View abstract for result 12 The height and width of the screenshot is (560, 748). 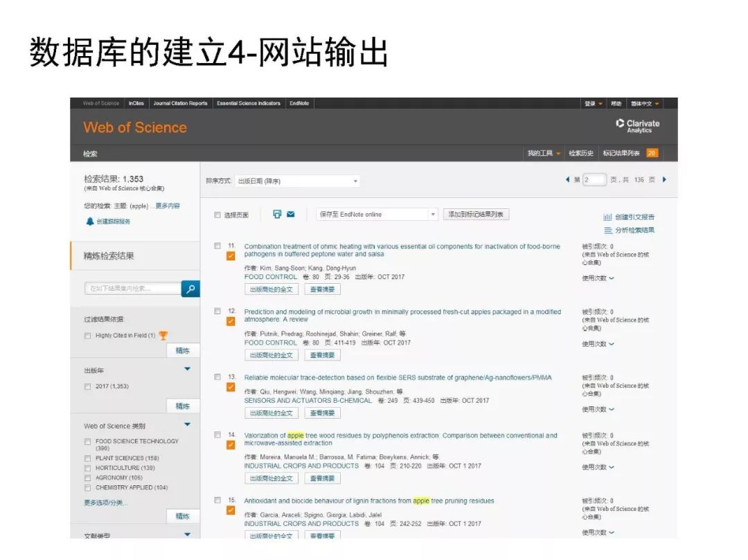(323, 355)
